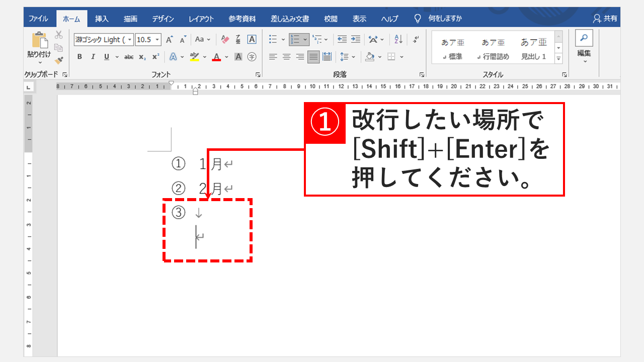644x362 pixels.
Task: Click the numbered list button
Action: click(x=295, y=39)
